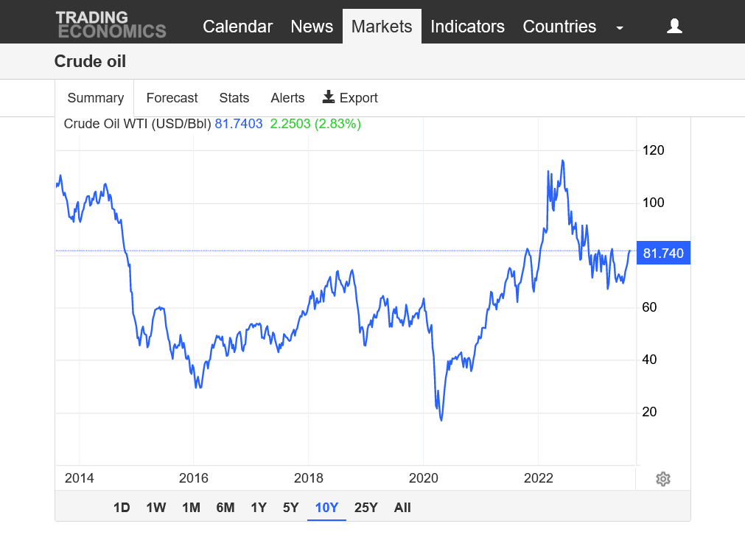
Task: Click the 2020 price low on chart
Action: click(x=441, y=419)
